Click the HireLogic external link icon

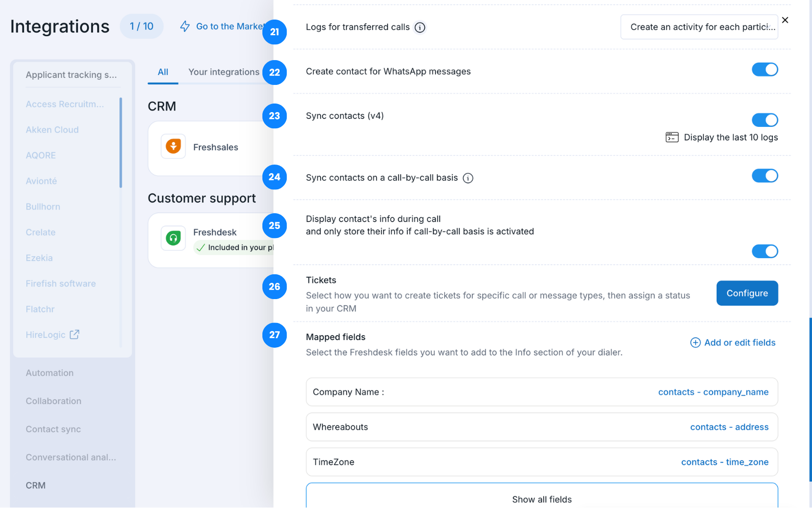click(x=74, y=335)
